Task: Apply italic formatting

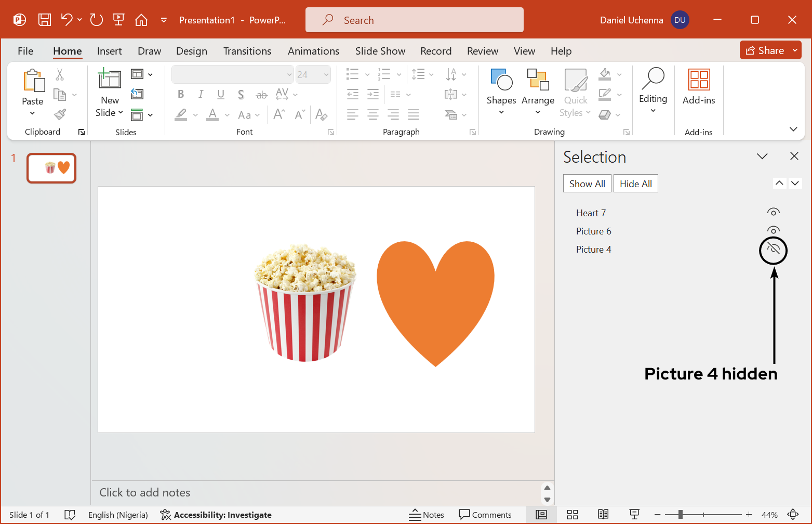Action: (x=201, y=94)
